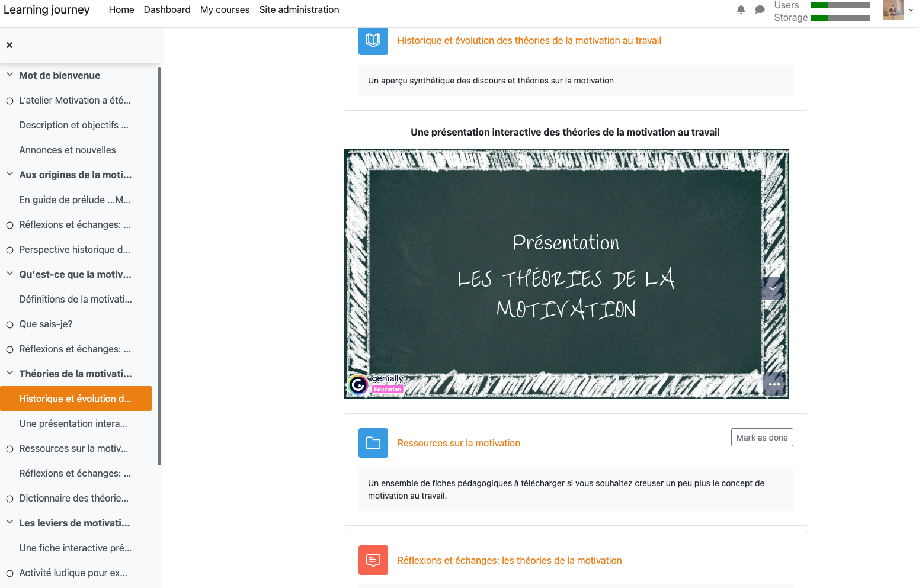This screenshot has height=588, width=919.
Task: Click the Storage usage bar
Action: click(x=840, y=18)
